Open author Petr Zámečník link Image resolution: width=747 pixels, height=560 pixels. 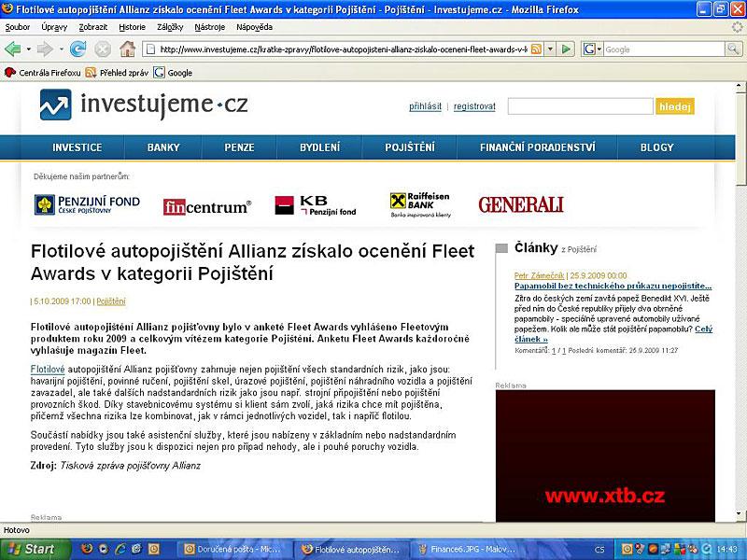[x=540, y=275]
